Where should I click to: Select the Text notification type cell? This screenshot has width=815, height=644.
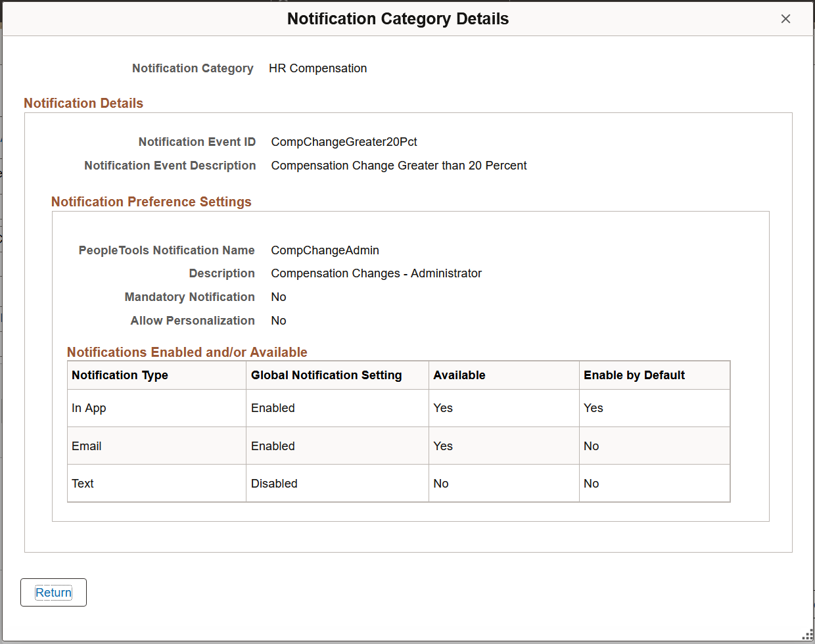pos(156,484)
